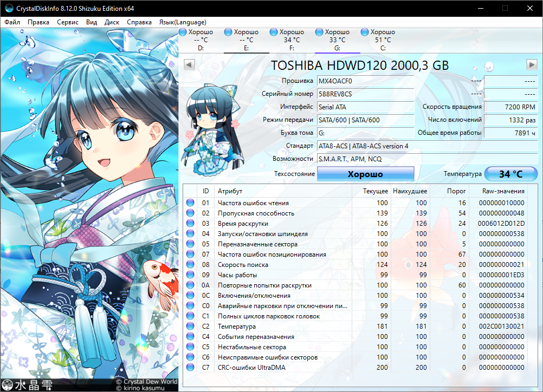Viewport: 543px width, 392px height.
Task: Click status orb of attribute 0A row
Action: click(x=190, y=285)
